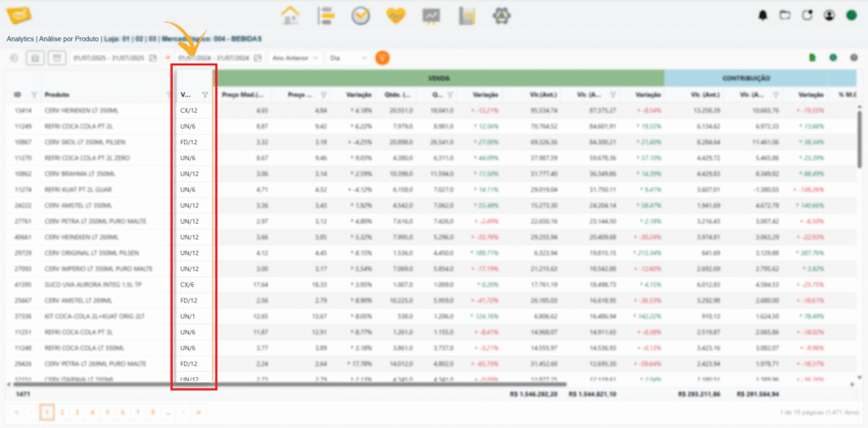
Task: Click the first square toolbar button
Action: [36, 58]
